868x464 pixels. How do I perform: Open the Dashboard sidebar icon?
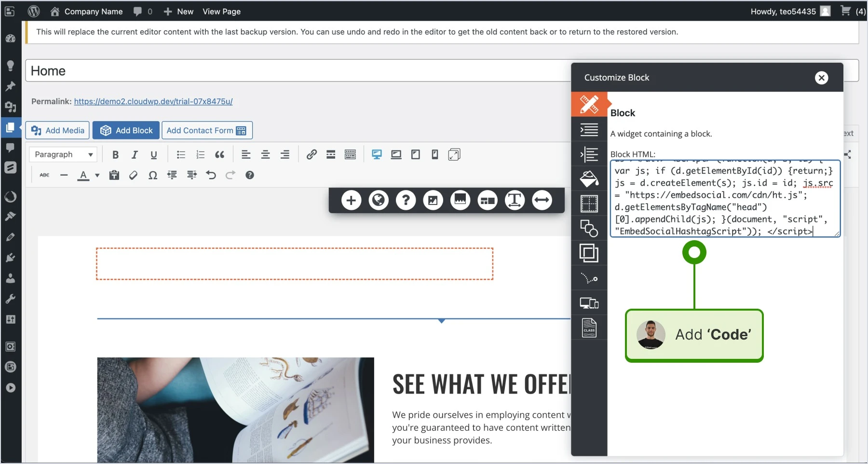point(10,39)
